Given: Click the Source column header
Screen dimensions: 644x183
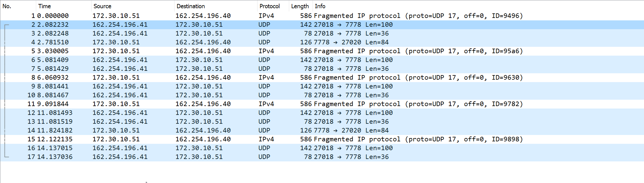Looking at the screenshot, I should (133, 6).
